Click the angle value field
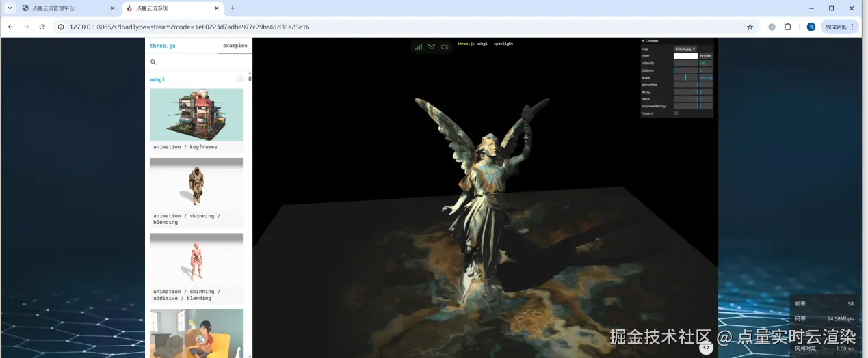Viewport: 868px width, 358px height. (706, 78)
